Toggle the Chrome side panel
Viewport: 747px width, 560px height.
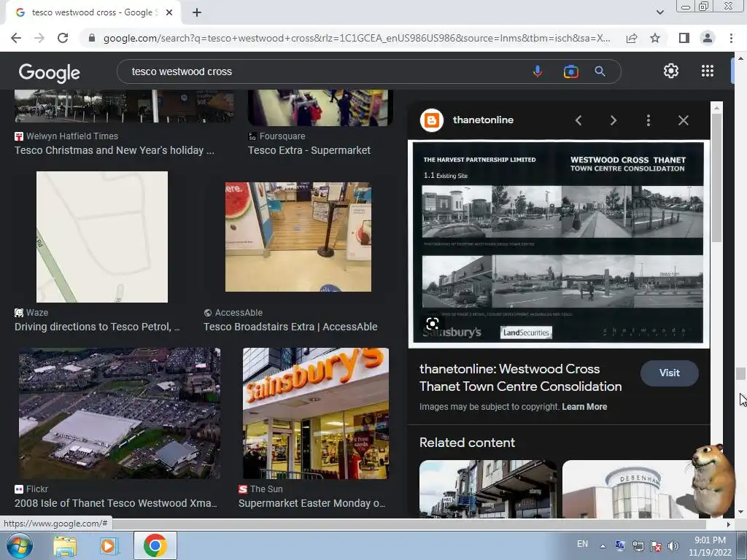tap(684, 38)
